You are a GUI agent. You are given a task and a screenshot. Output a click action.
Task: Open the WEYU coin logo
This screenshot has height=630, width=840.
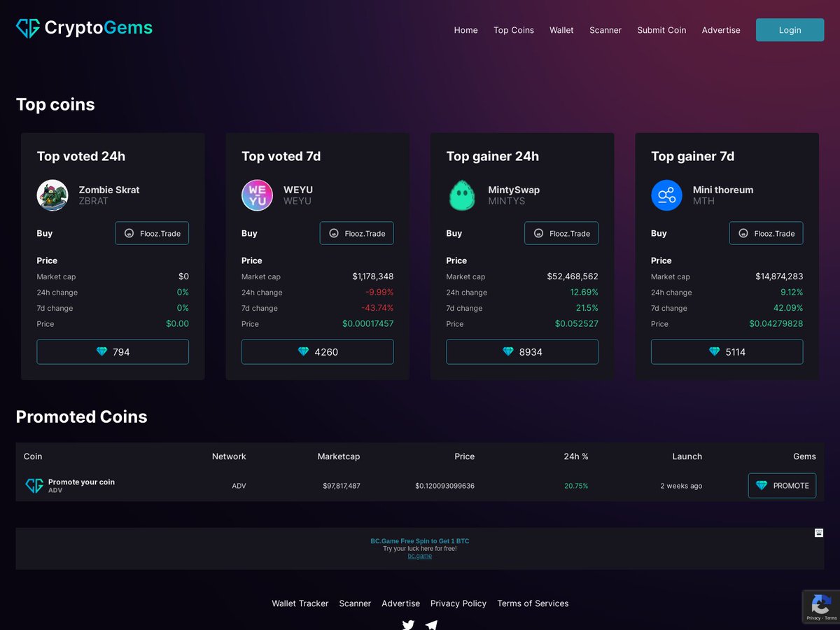[258, 195]
